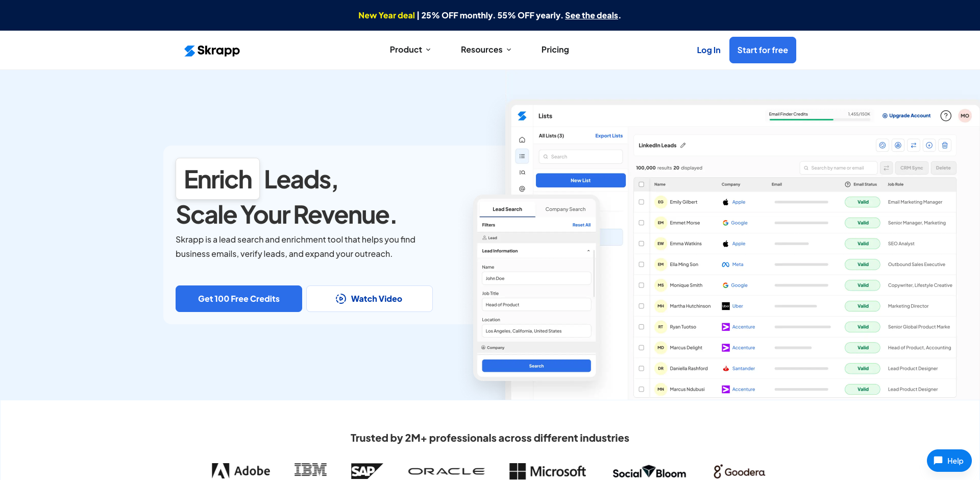Check the Ella Ming Son row checkbox
The width and height of the screenshot is (980, 480).
[642, 265]
